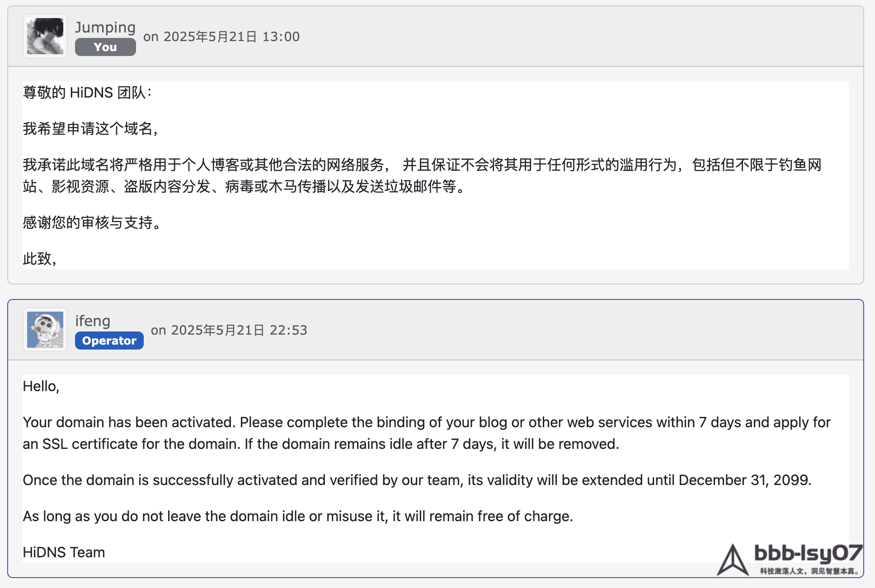Click the "尊敬的 HiDNS 团队" salutation
Viewport: 875px width, 588px height.
tap(87, 93)
